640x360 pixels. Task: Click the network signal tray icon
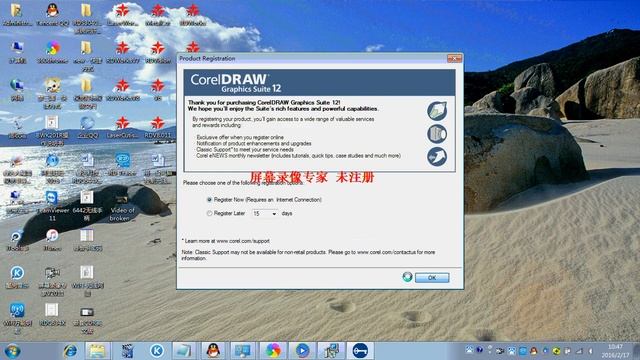(x=579, y=351)
